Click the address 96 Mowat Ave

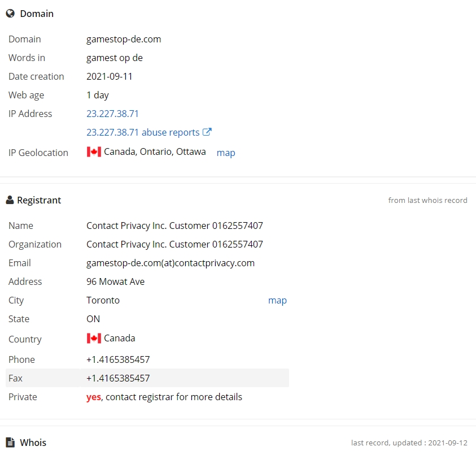(x=115, y=281)
